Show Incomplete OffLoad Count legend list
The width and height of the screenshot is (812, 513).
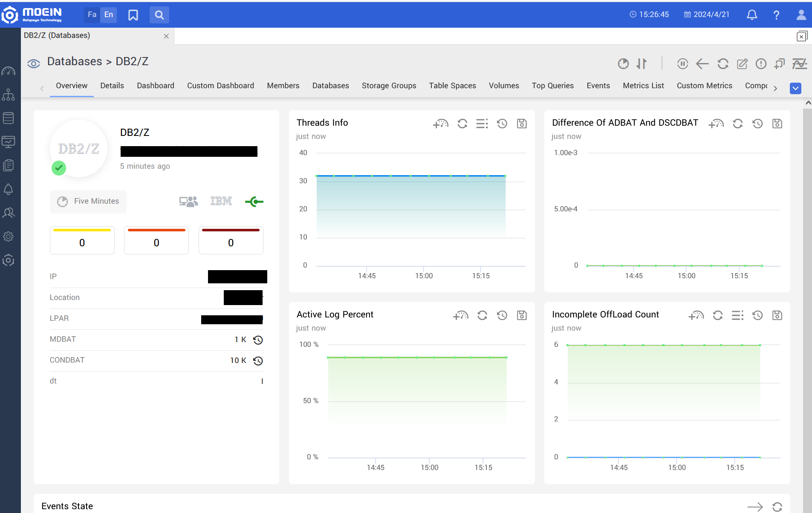[737, 315]
